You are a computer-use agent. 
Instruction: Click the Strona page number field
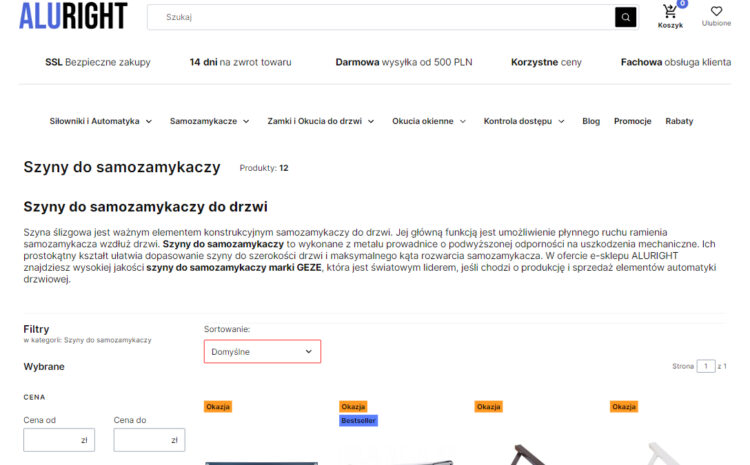706,366
